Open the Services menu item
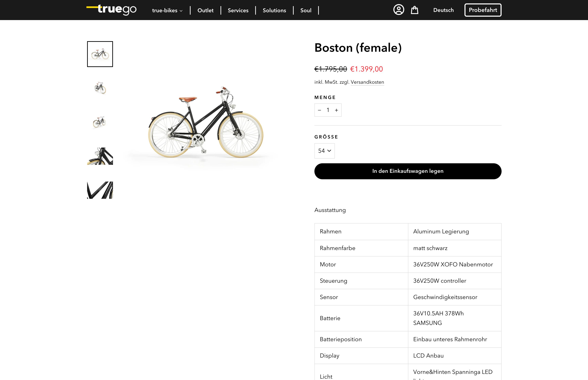588x380 pixels. click(238, 10)
